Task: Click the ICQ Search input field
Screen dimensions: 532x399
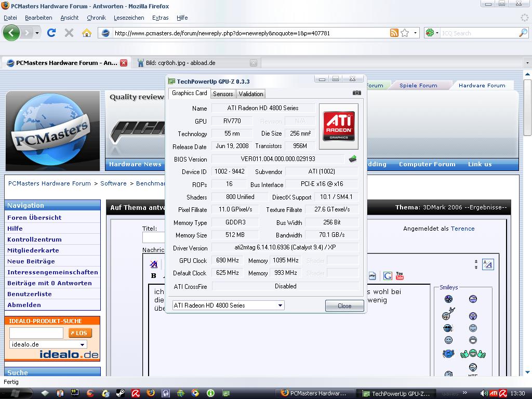Action: tap(480, 33)
